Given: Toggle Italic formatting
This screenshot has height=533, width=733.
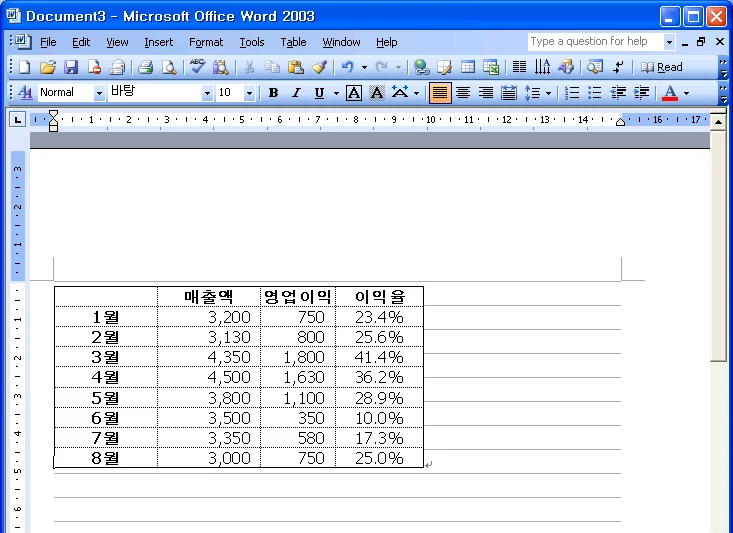Looking at the screenshot, I should 296,93.
